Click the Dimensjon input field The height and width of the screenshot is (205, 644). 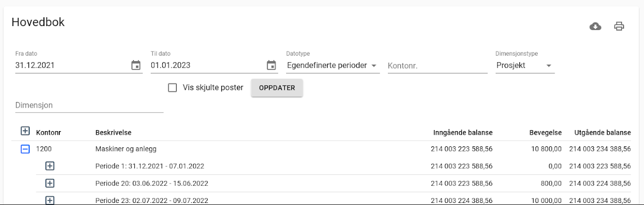click(x=89, y=105)
